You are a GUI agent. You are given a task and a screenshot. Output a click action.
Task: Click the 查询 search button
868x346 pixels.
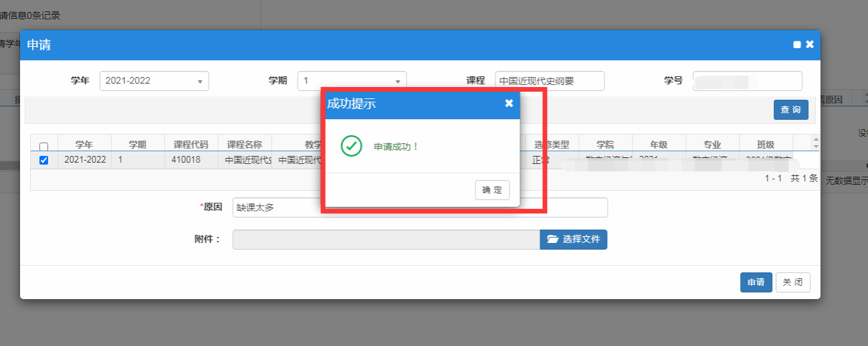(x=790, y=110)
